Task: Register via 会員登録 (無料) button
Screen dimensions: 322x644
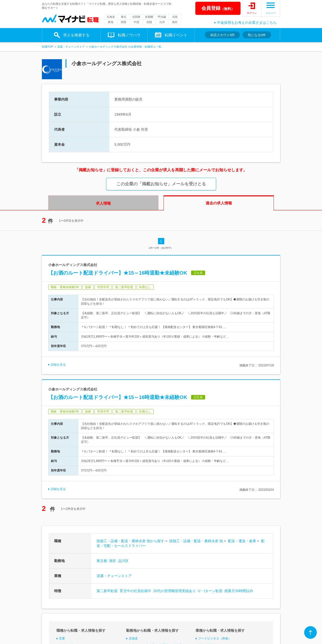Action: 218,8
